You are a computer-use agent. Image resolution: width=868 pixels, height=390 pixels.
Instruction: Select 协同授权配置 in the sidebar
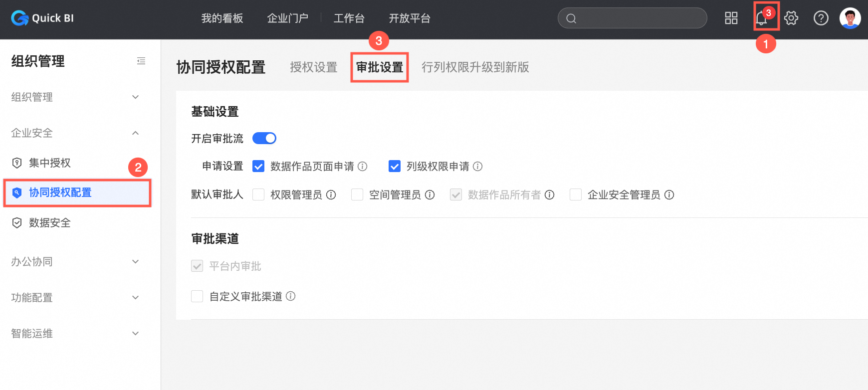tap(77, 193)
